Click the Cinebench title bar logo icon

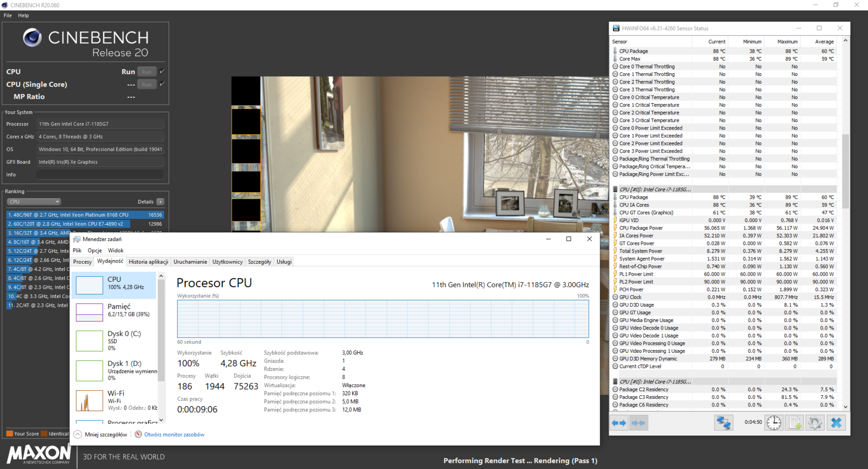point(5,5)
